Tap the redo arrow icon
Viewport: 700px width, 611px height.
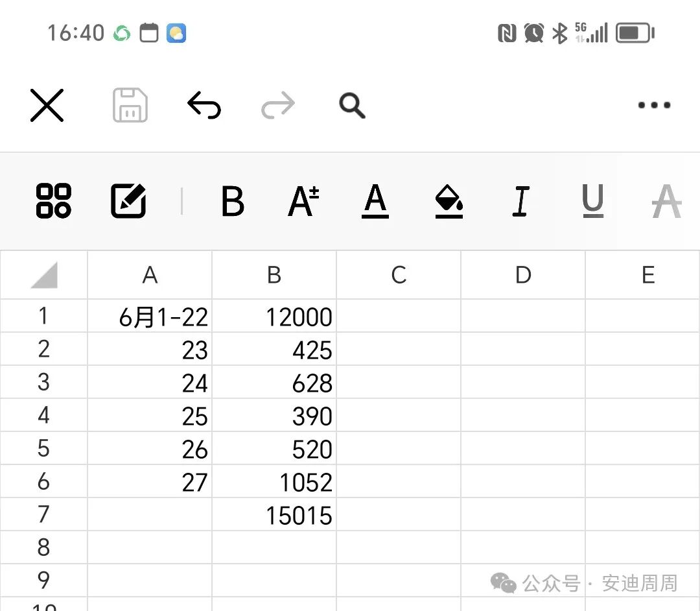(x=277, y=106)
